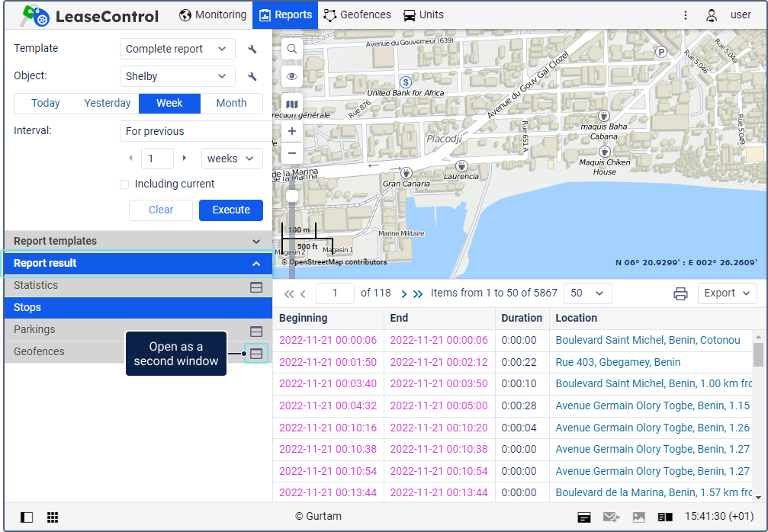Click the map zoom slider handle
Image resolution: width=768 pixels, height=532 pixels.
click(292, 196)
